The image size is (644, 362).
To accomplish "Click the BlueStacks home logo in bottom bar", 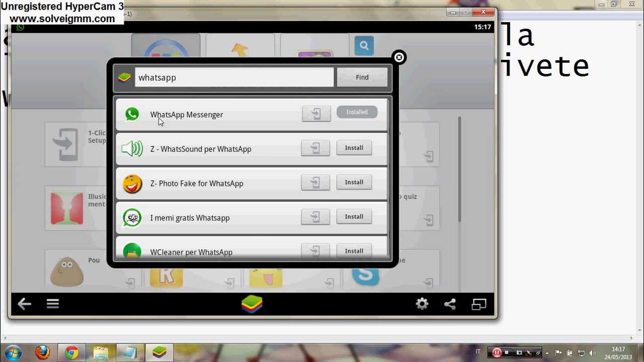I will [252, 304].
